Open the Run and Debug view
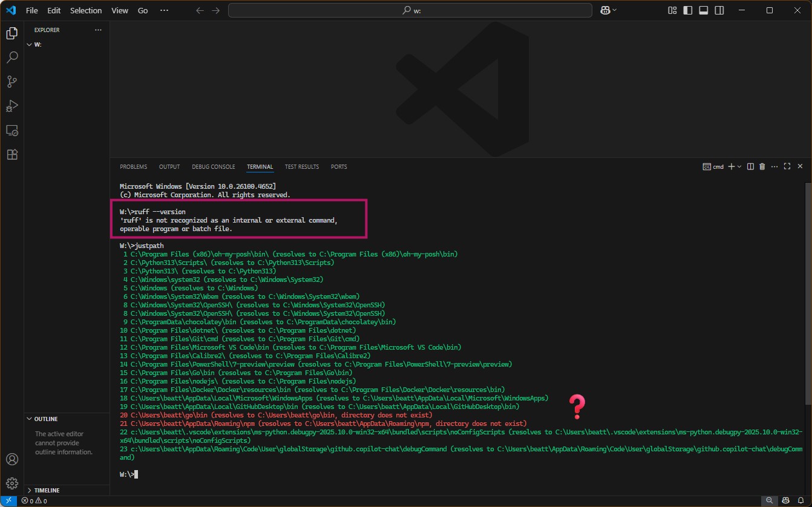Viewport: 812px width, 507px height. click(12, 106)
